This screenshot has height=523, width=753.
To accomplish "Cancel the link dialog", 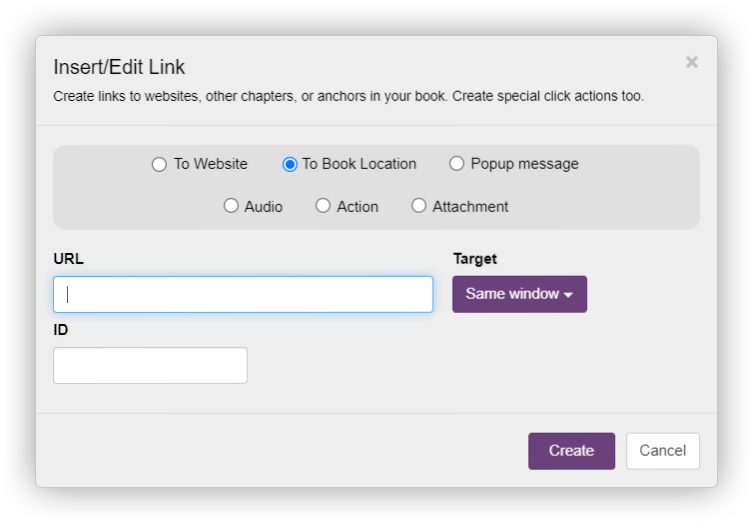I will [x=662, y=451].
